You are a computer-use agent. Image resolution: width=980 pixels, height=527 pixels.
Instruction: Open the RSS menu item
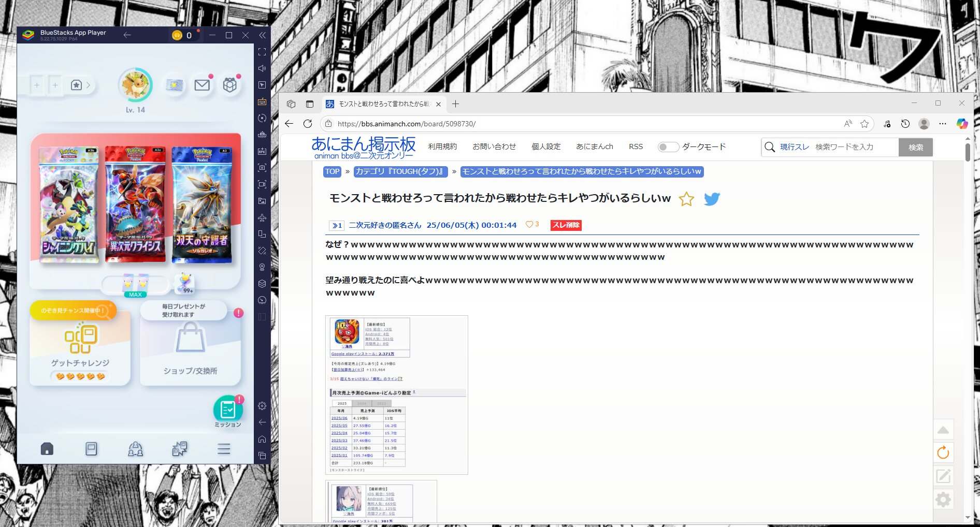point(636,147)
